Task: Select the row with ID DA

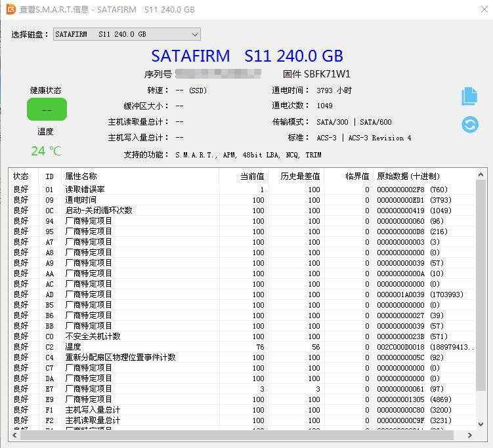Action: tap(242, 378)
